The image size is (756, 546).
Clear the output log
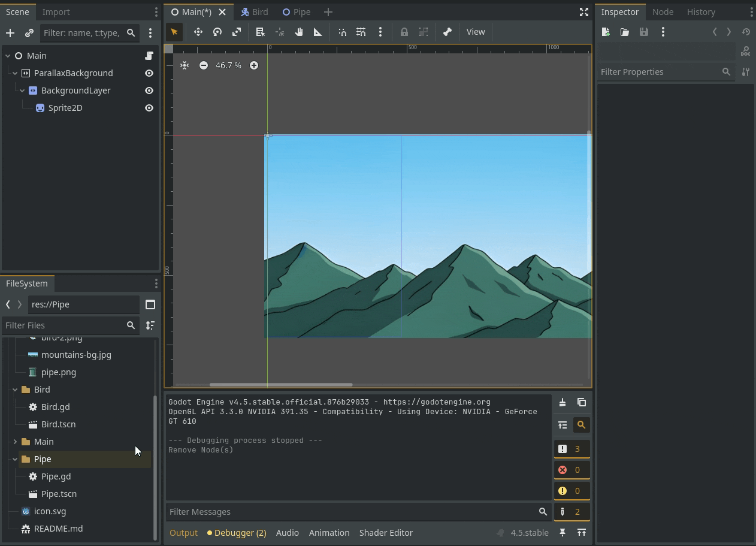562,402
